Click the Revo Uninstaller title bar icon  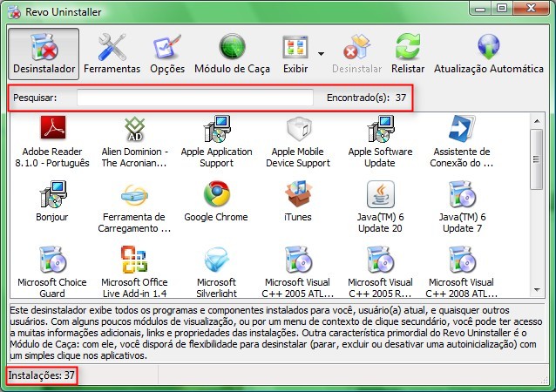pyautogui.click(x=15, y=11)
